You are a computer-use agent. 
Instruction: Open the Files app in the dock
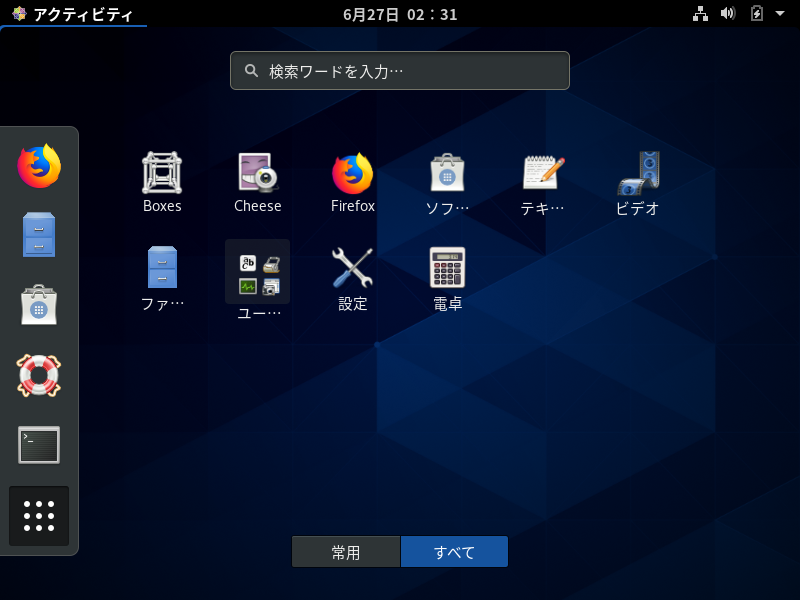(x=38, y=235)
